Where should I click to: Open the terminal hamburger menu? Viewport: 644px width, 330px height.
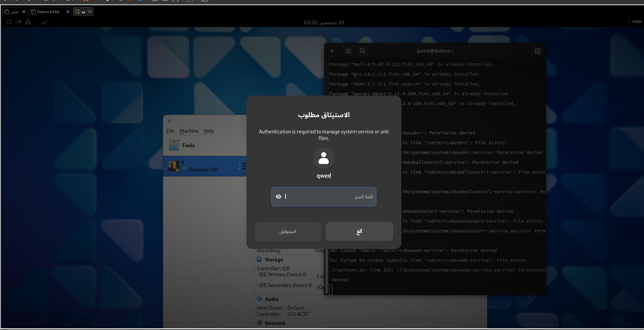click(348, 51)
